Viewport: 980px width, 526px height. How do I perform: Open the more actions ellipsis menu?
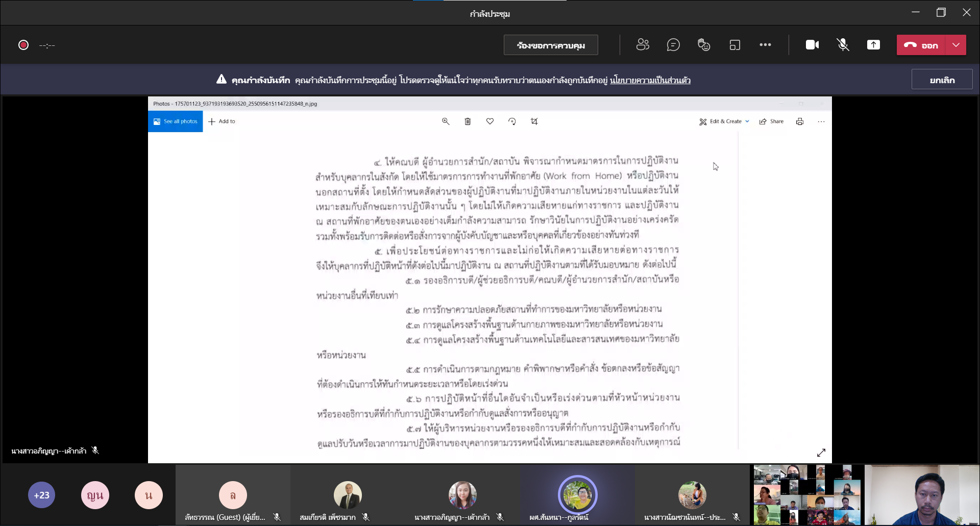(765, 45)
